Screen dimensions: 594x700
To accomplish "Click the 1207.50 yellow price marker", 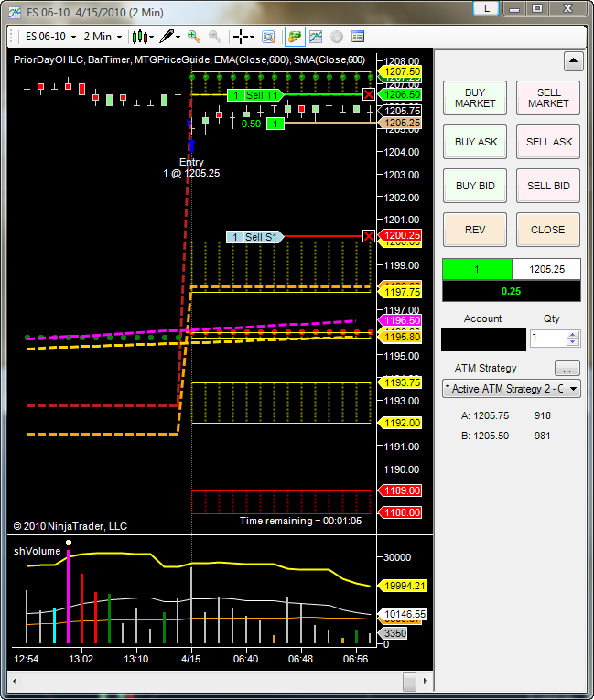I will tap(400, 71).
